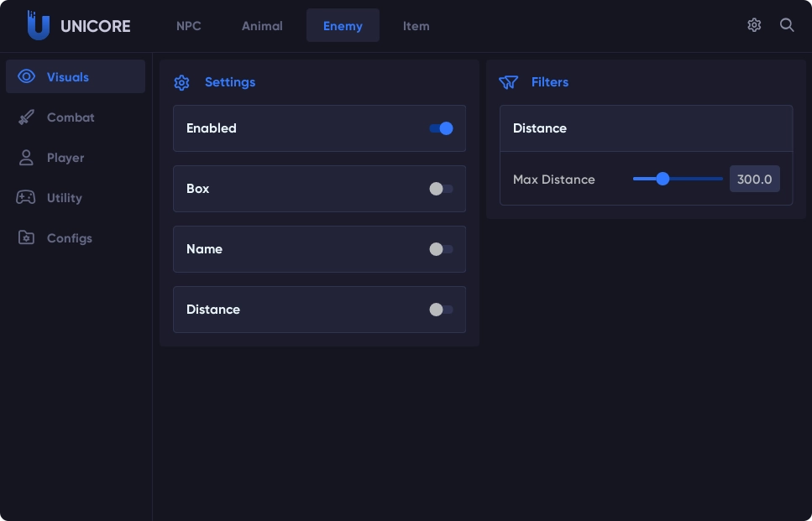Select the Visuals eye icon
The width and height of the screenshot is (812, 521).
(x=27, y=77)
